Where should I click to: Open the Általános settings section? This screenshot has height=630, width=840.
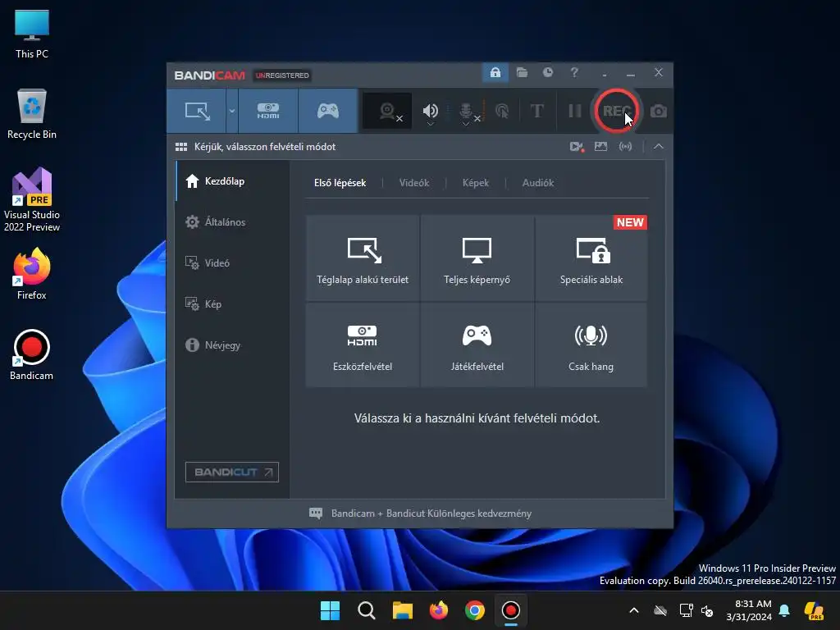pyautogui.click(x=232, y=221)
